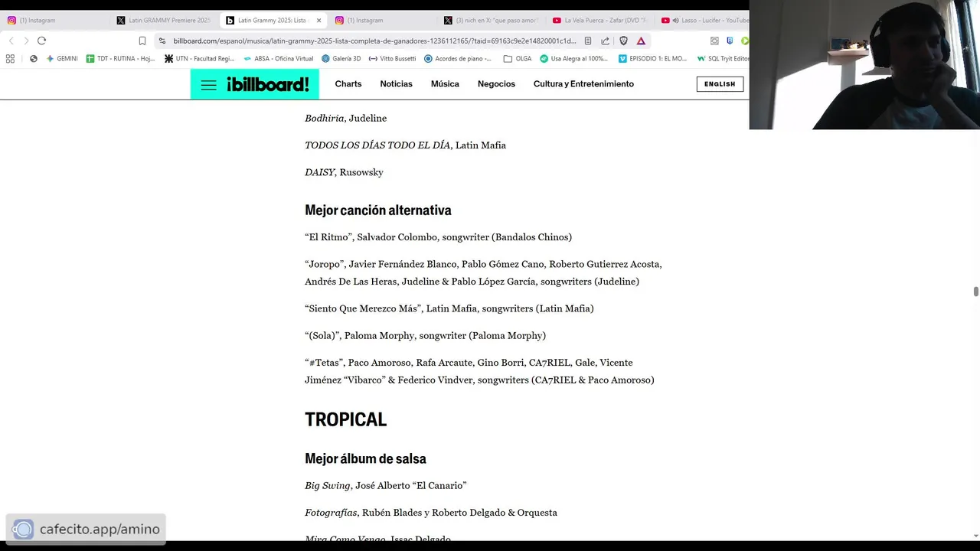980x551 pixels.
Task: Open the apps grid in bookmarks bar
Action: click(10, 58)
